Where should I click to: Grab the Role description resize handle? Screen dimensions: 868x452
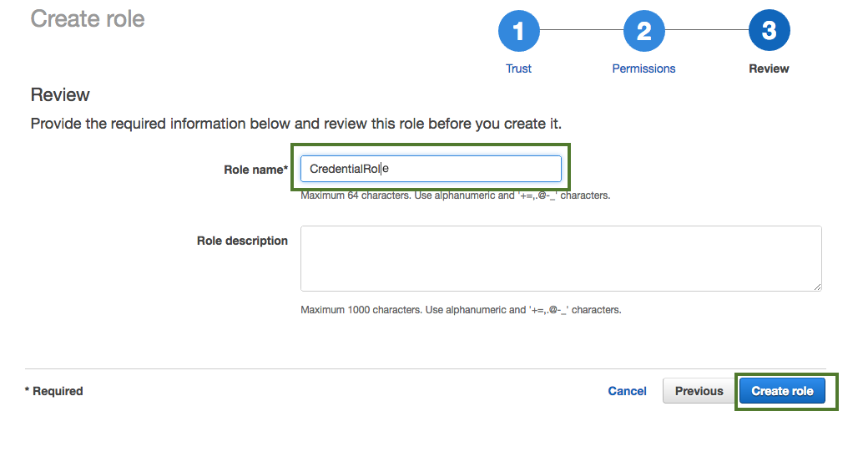pyautogui.click(x=817, y=287)
